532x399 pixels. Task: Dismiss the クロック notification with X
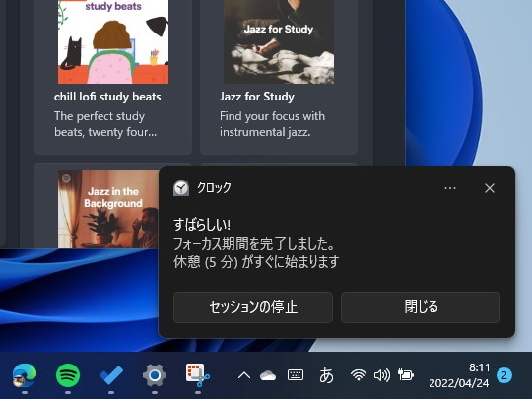(x=490, y=188)
